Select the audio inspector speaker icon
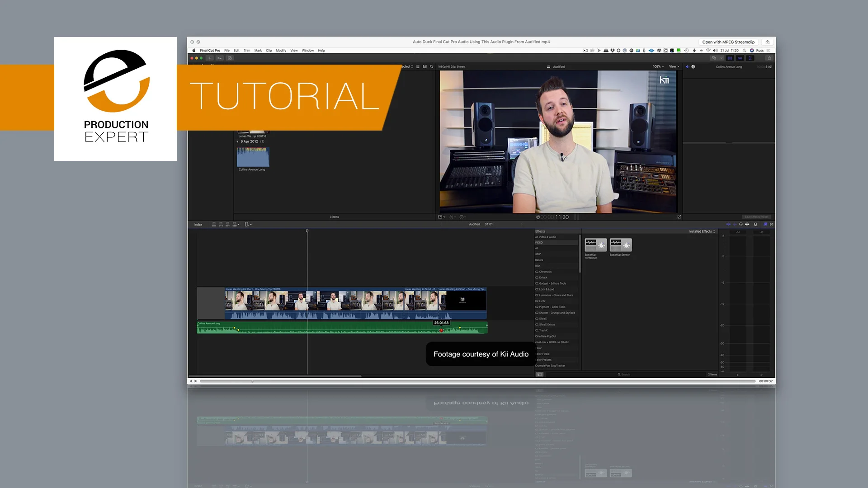Screen dimensions: 868x488 point(687,66)
